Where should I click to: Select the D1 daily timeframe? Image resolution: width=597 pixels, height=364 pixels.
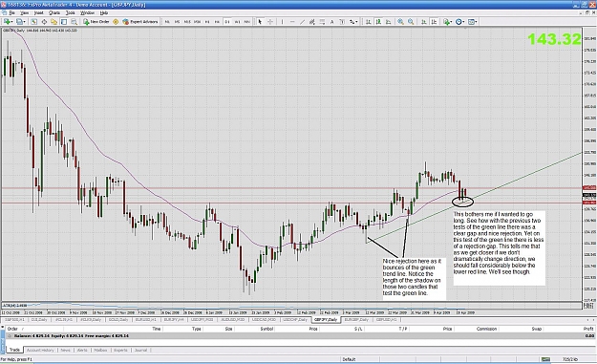tap(227, 22)
